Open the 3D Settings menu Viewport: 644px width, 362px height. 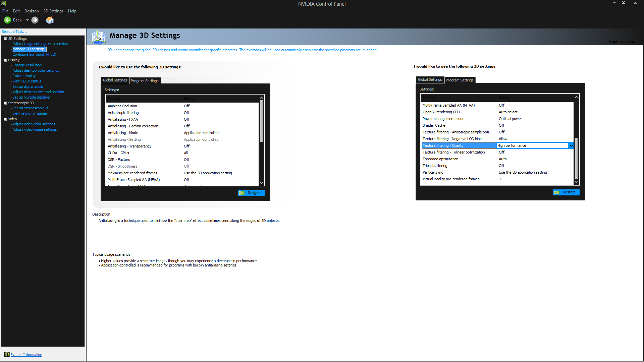pos(53,11)
